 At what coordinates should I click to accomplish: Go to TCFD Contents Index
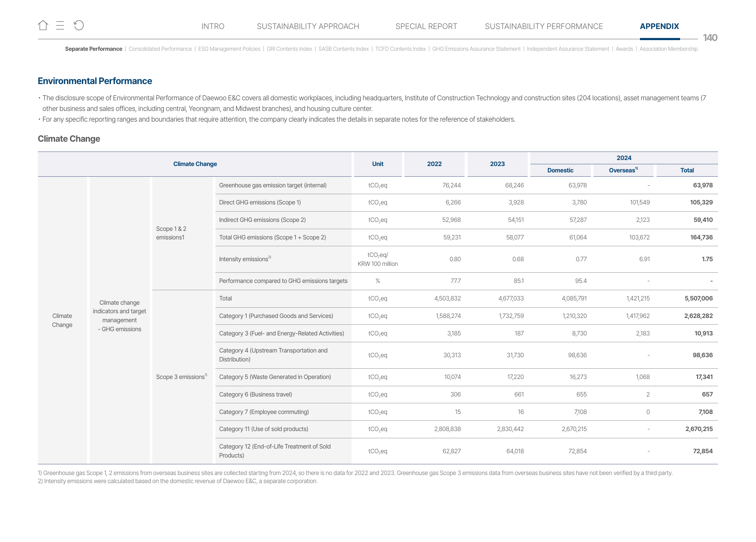pos(401,49)
